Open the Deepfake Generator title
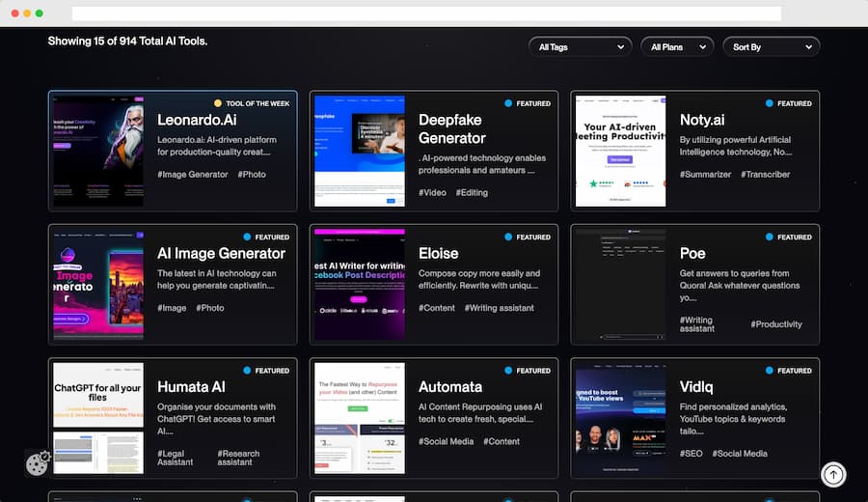 click(x=451, y=128)
